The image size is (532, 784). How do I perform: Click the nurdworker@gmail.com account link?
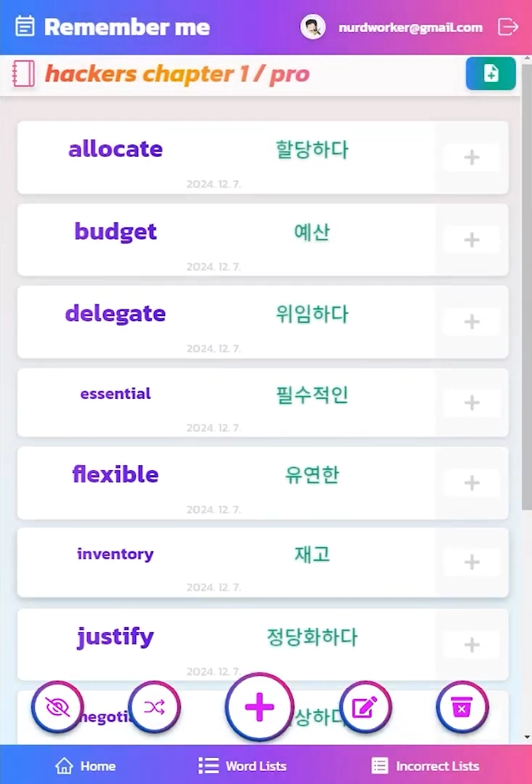click(411, 28)
